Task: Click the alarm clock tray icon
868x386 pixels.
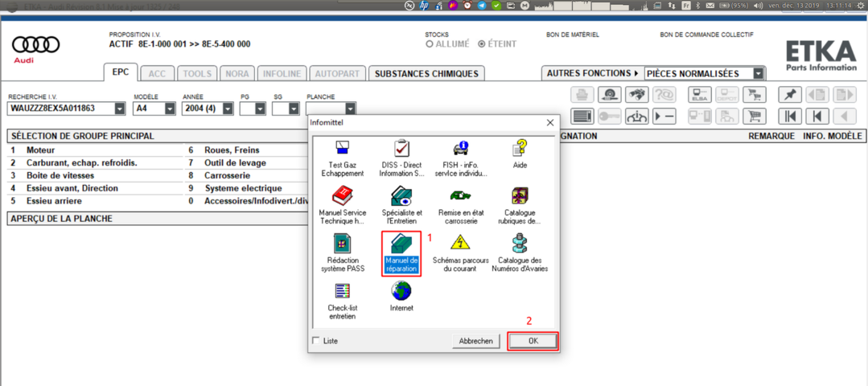Action: (x=467, y=5)
